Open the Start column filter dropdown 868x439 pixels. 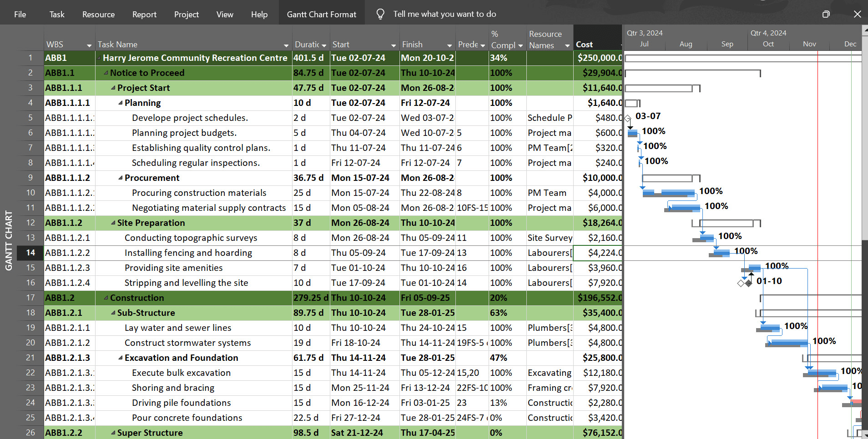(394, 45)
